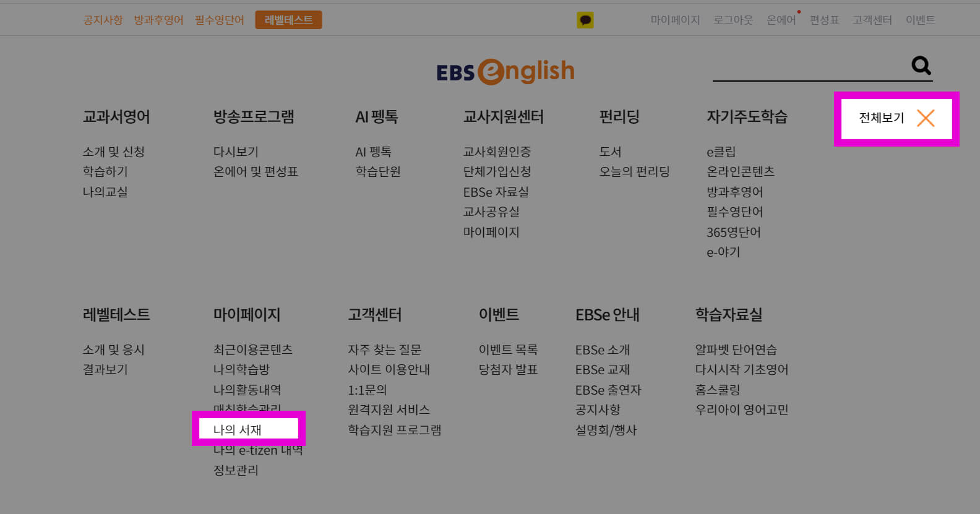This screenshot has height=514, width=980.
Task: Close the full menu with the orange X
Action: 926,118
